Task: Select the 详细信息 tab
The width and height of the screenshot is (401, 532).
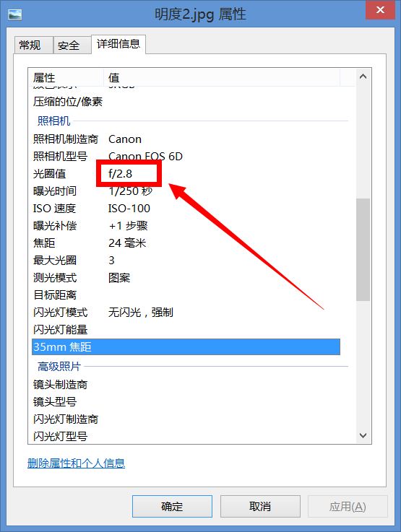Action: pyautogui.click(x=118, y=44)
